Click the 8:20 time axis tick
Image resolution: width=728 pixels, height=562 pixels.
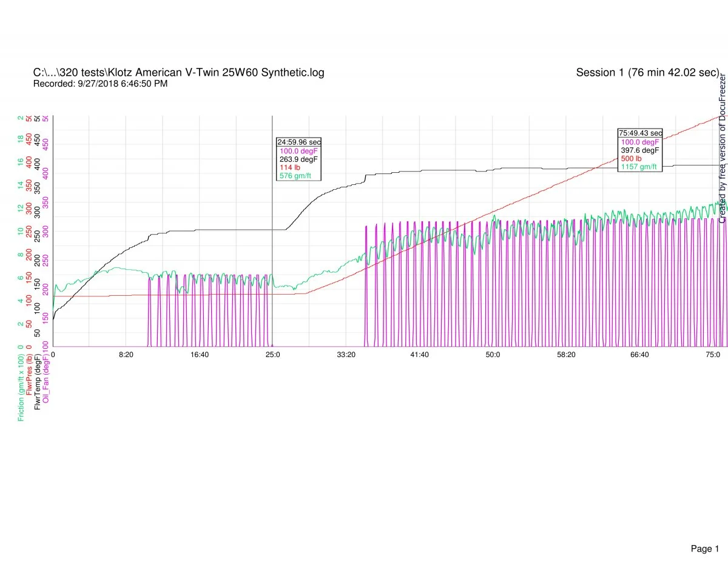pyautogui.click(x=126, y=355)
